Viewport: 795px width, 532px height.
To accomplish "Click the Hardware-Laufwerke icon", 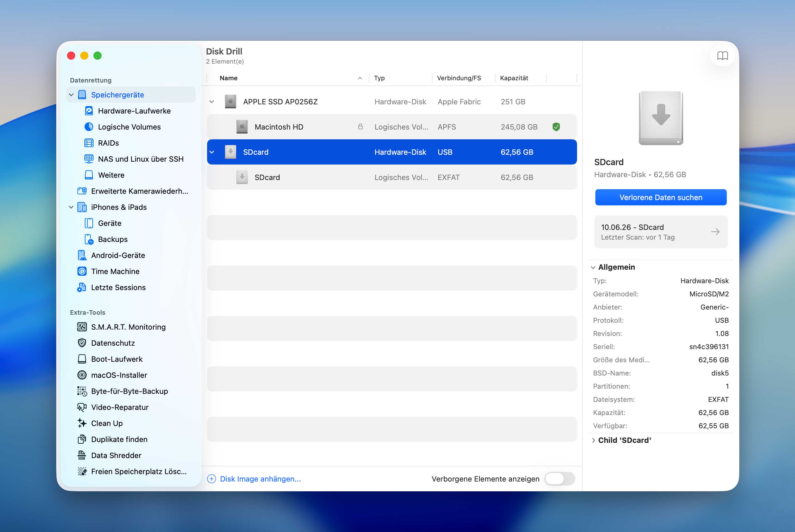I will [x=89, y=111].
